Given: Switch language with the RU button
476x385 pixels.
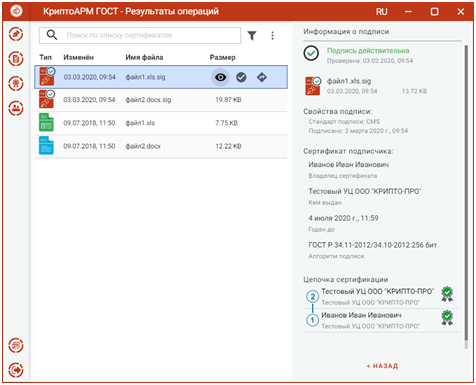Looking at the screenshot, I should coord(382,12).
